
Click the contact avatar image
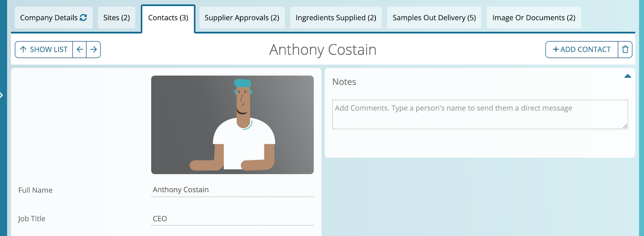(x=232, y=125)
